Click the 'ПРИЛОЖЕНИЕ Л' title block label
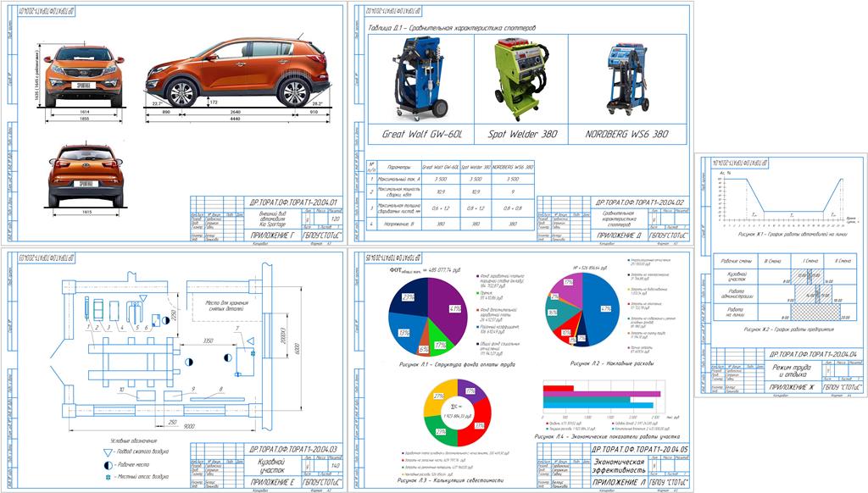This screenshot has width=868, height=493. pyautogui.click(x=619, y=482)
